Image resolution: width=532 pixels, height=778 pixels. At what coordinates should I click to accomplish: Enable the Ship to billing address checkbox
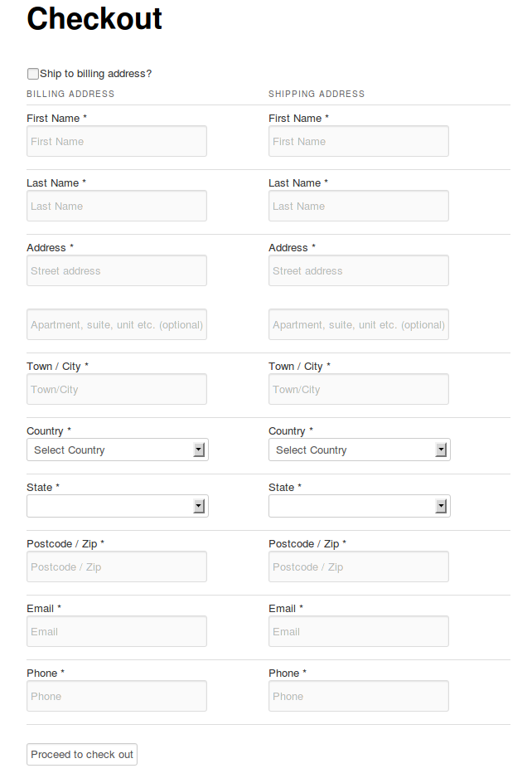(x=32, y=74)
